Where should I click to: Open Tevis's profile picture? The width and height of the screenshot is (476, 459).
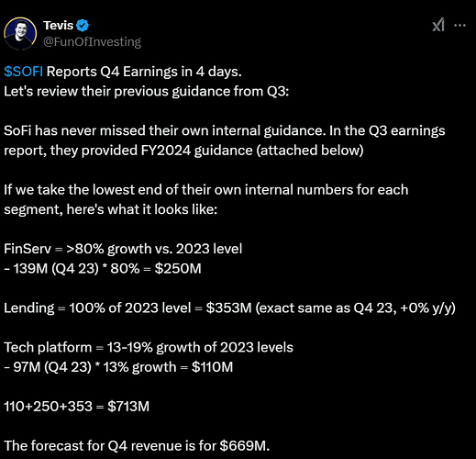click(x=20, y=33)
